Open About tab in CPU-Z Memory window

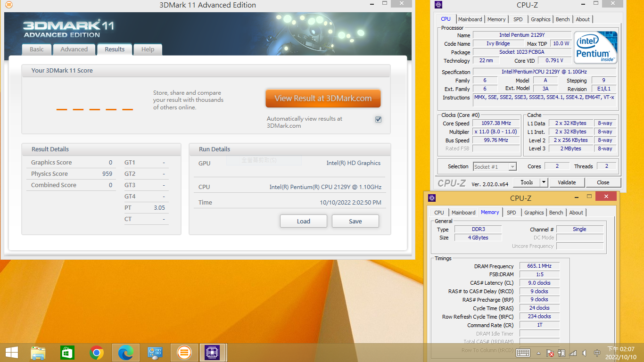pyautogui.click(x=576, y=213)
